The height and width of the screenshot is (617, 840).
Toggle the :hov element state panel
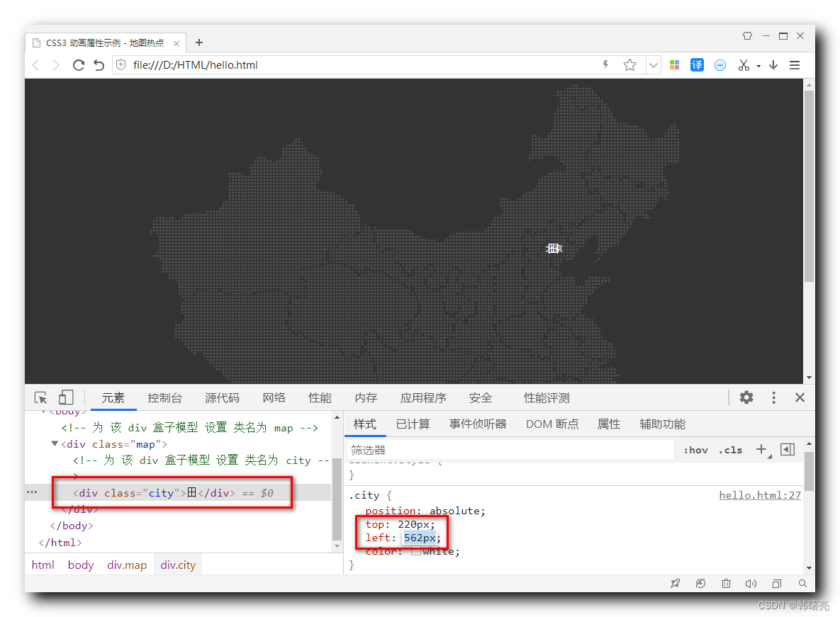pos(695,451)
